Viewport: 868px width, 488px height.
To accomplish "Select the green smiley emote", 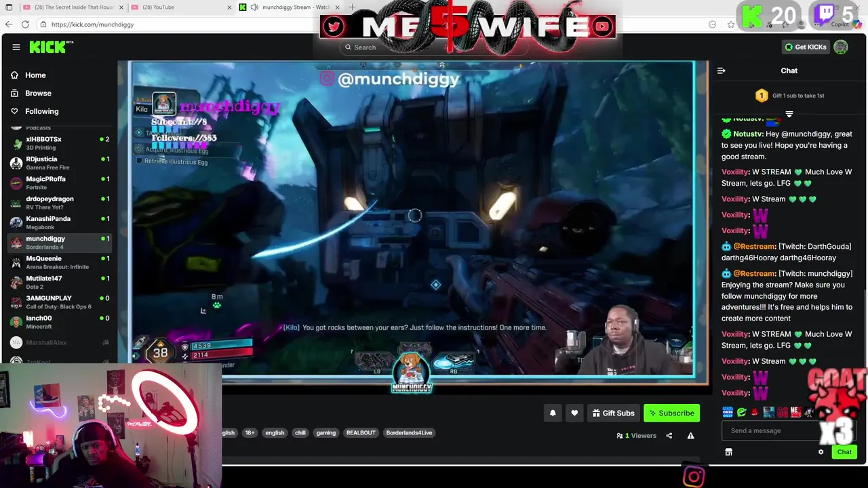I will pyautogui.click(x=741, y=412).
